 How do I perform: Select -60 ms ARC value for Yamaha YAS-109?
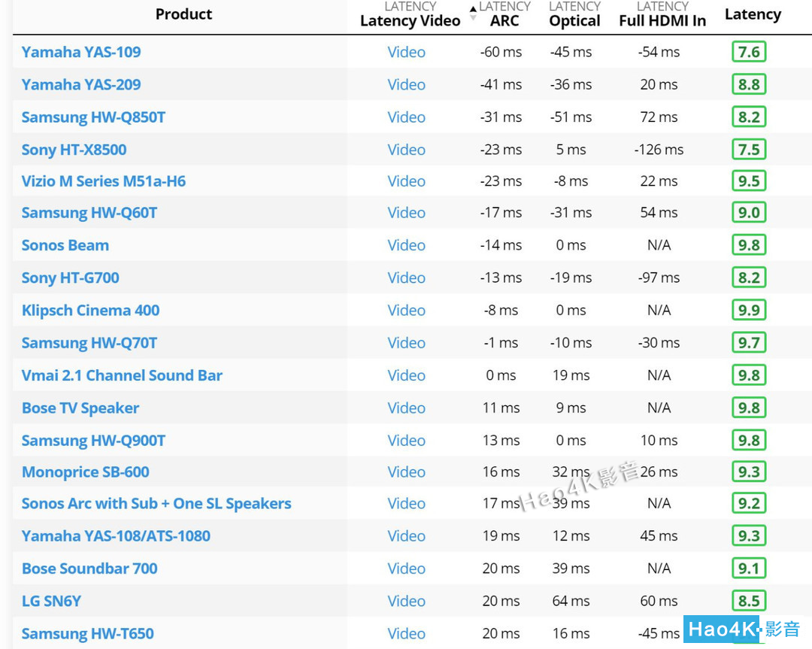(x=501, y=52)
